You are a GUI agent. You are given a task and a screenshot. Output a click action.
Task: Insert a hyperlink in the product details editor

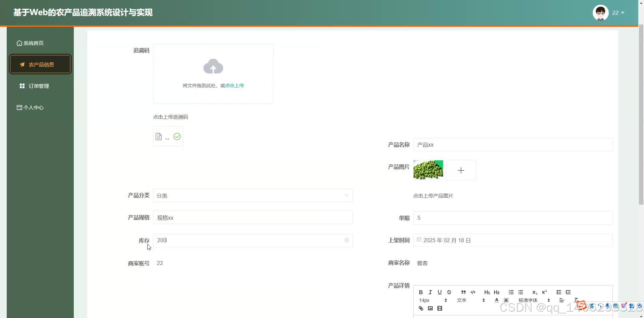coord(421,308)
